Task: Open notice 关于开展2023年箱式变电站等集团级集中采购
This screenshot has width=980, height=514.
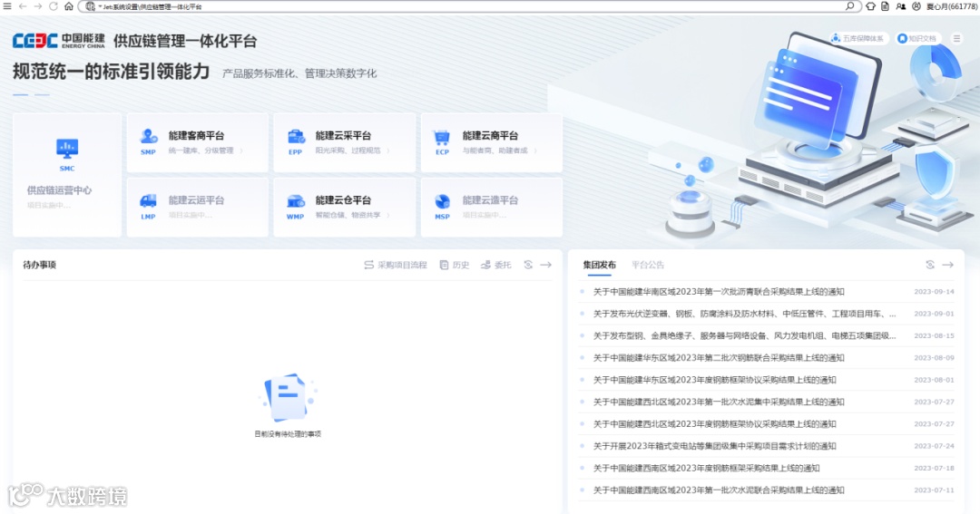Action: click(714, 446)
